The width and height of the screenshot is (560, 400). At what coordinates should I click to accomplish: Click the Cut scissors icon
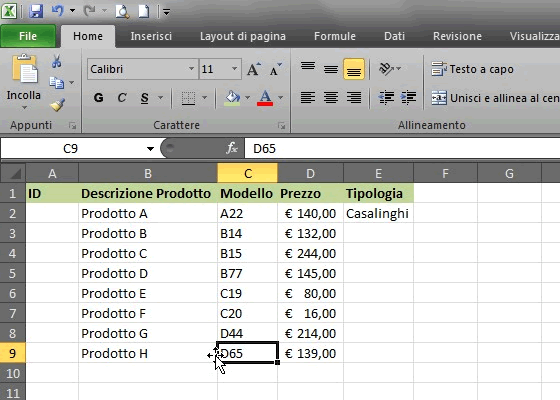pos(56,61)
